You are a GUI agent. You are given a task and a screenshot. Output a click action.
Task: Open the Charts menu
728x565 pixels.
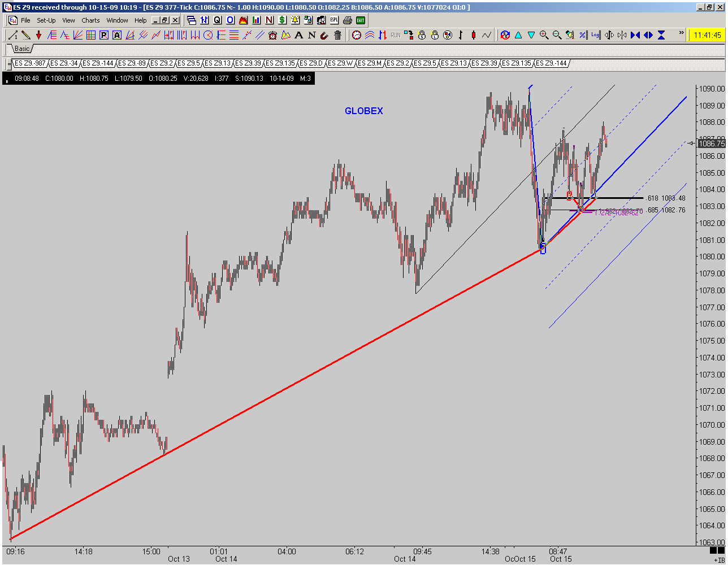point(90,20)
